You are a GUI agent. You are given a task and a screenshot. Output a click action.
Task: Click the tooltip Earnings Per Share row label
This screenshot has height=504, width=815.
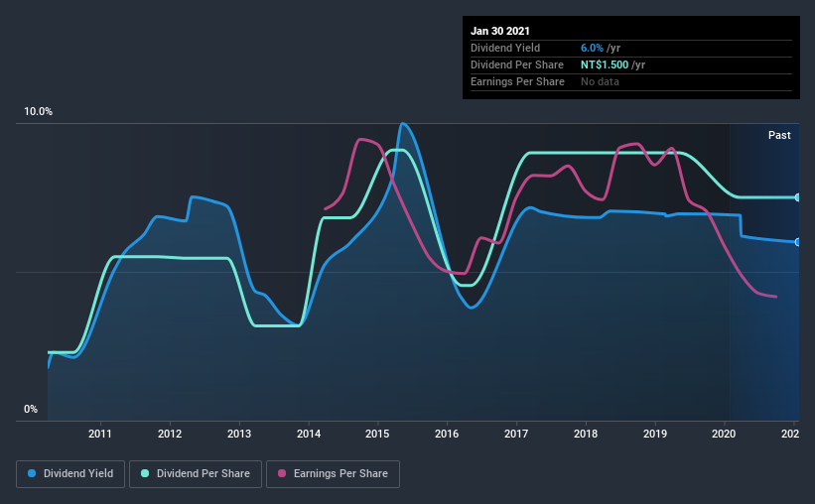coord(517,81)
